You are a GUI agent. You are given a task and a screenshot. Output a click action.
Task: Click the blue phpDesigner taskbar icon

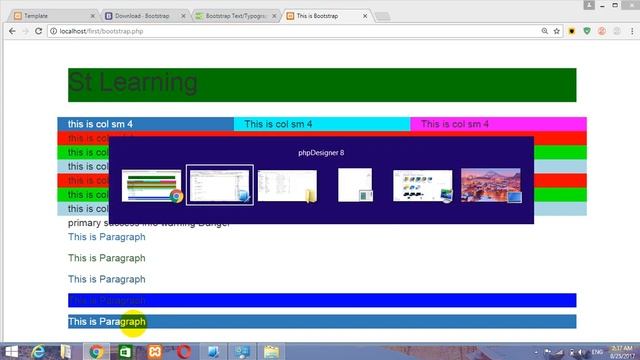click(x=213, y=351)
